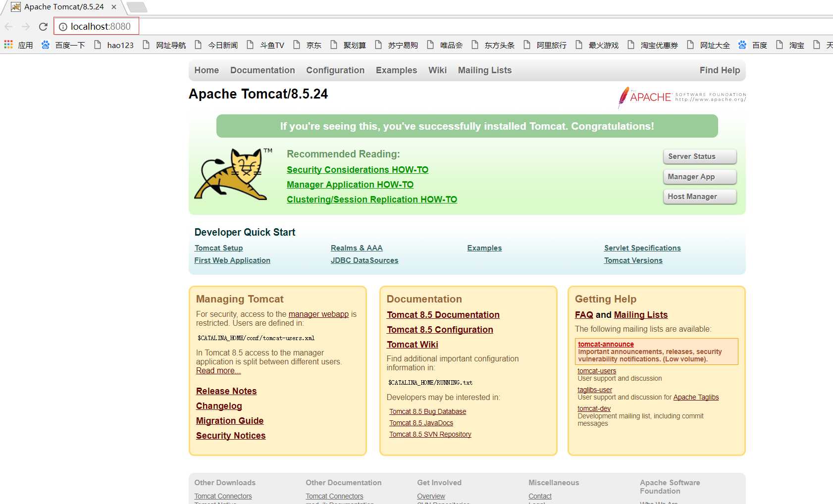Open the 淘宝 bookmark
The width and height of the screenshot is (833, 504).
[790, 45]
